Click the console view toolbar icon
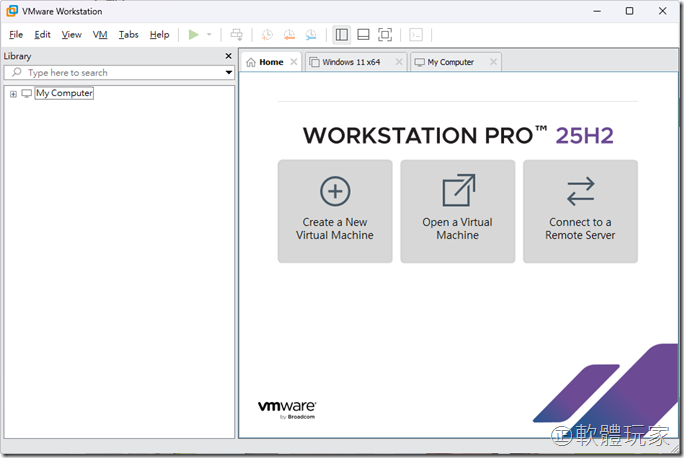 (417, 34)
